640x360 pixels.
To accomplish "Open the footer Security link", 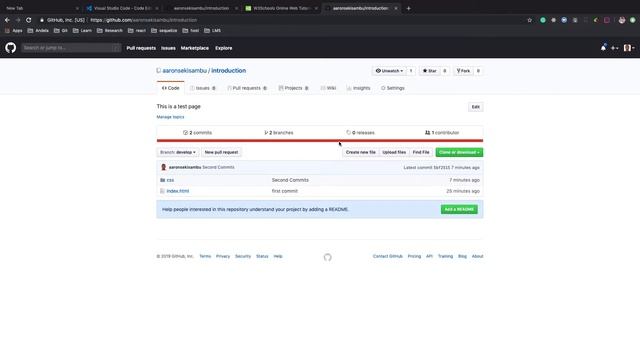I will 243,256.
